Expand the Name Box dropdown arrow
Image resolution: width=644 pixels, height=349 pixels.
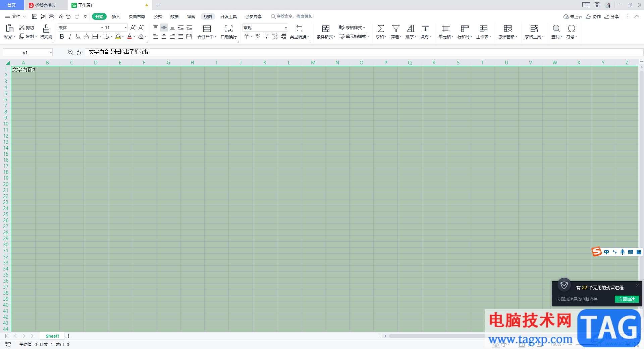(x=51, y=52)
